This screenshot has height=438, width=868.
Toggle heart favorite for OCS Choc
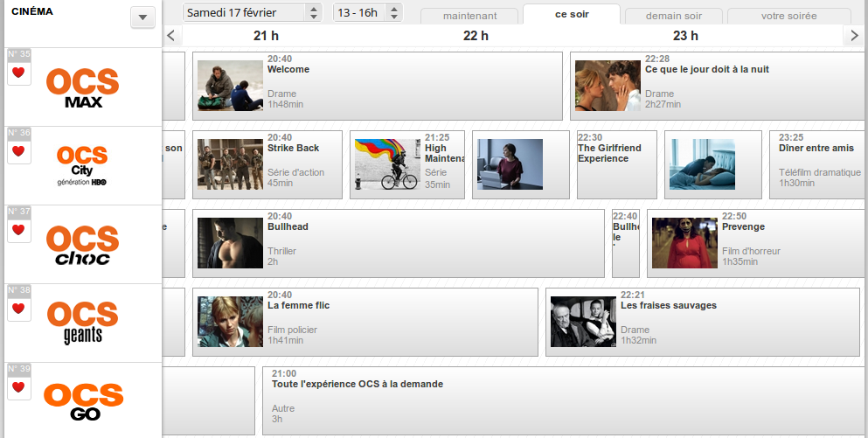coord(18,231)
